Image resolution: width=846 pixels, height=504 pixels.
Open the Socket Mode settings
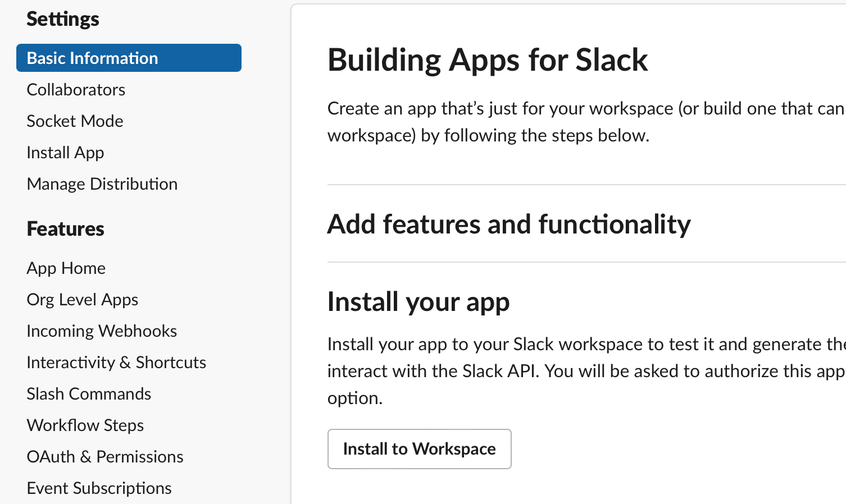pos(75,121)
